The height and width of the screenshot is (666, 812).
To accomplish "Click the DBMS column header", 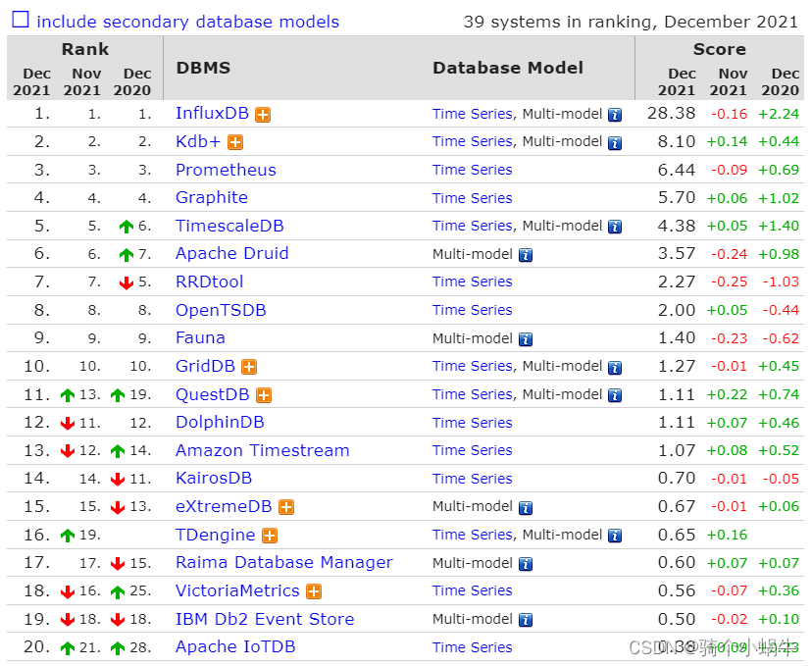I will 203,68.
